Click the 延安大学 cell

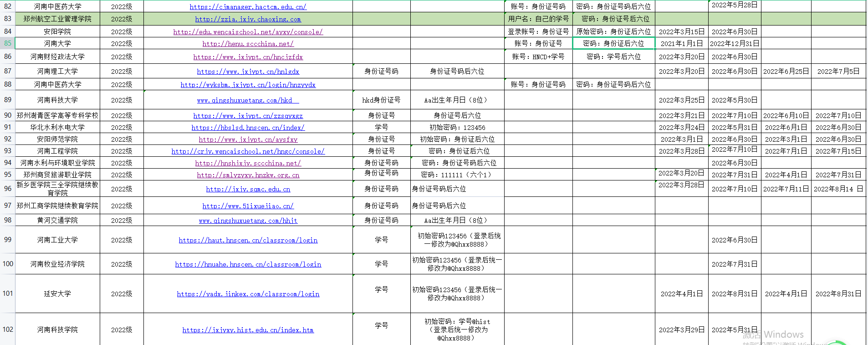(57, 294)
